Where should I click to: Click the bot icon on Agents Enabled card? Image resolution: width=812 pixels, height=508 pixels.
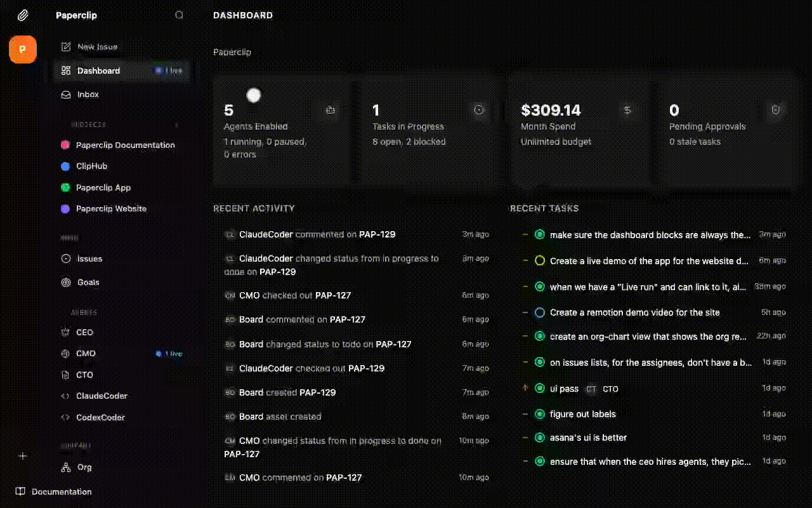[331, 110]
